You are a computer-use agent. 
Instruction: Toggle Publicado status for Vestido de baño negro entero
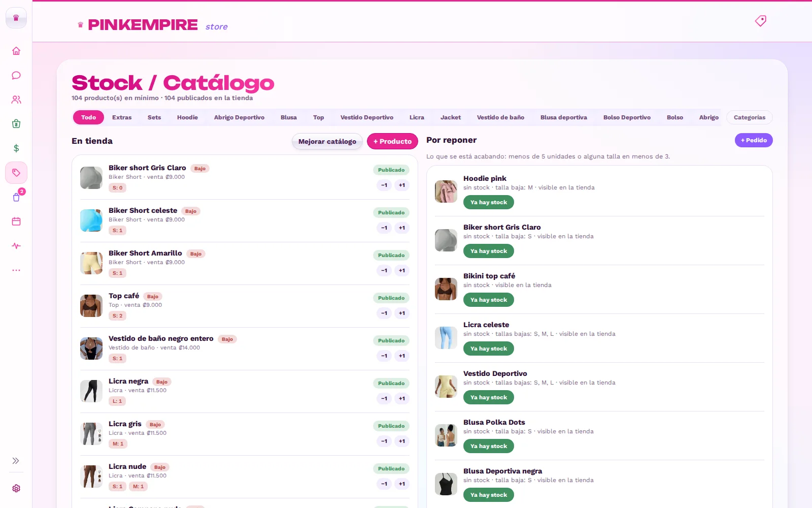point(391,341)
